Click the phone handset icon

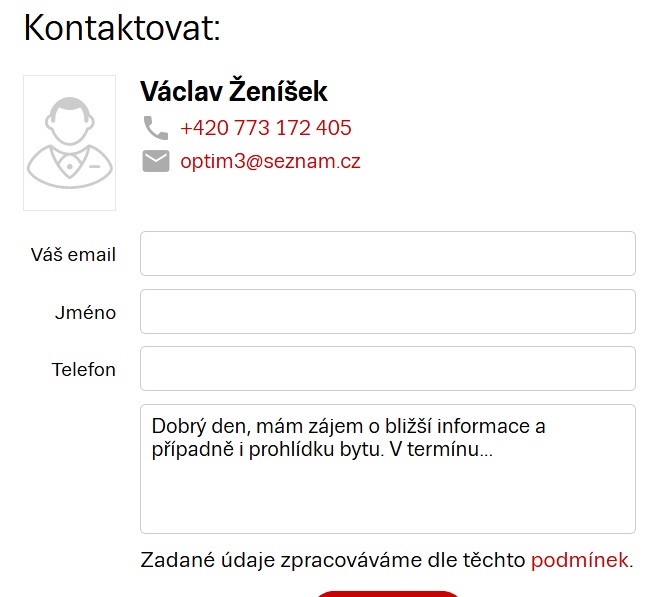156,128
